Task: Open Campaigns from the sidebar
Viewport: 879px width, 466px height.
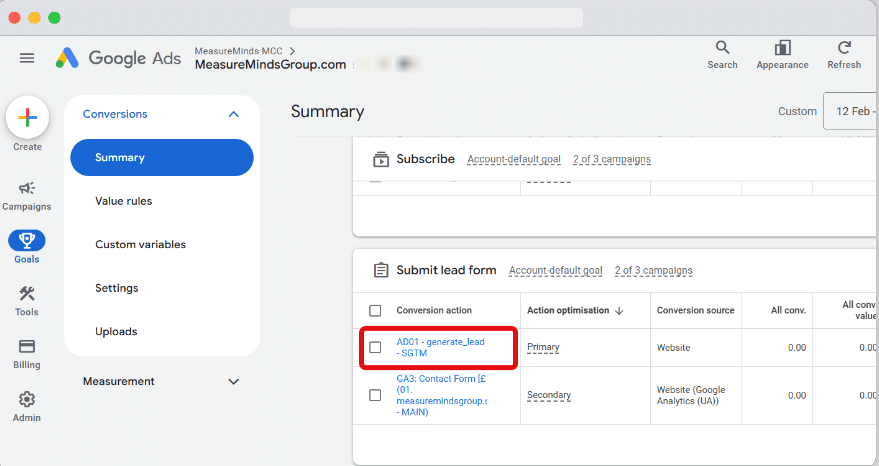Action: [x=26, y=196]
